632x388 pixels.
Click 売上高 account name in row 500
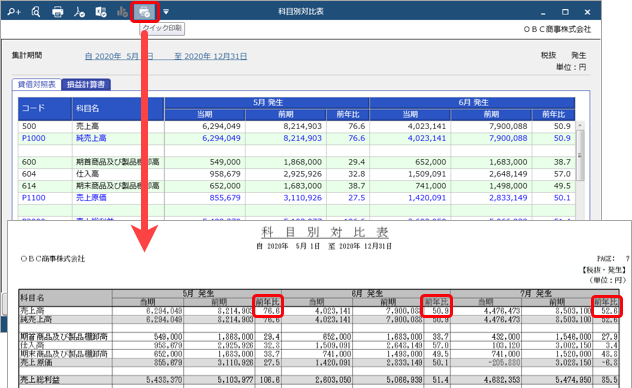pyautogui.click(x=87, y=126)
